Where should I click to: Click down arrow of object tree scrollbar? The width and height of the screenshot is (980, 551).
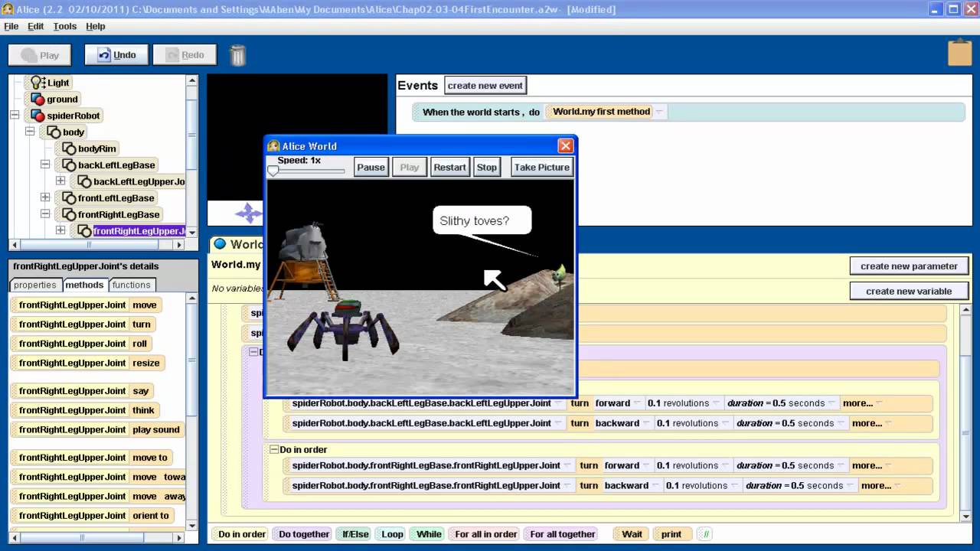pyautogui.click(x=191, y=232)
